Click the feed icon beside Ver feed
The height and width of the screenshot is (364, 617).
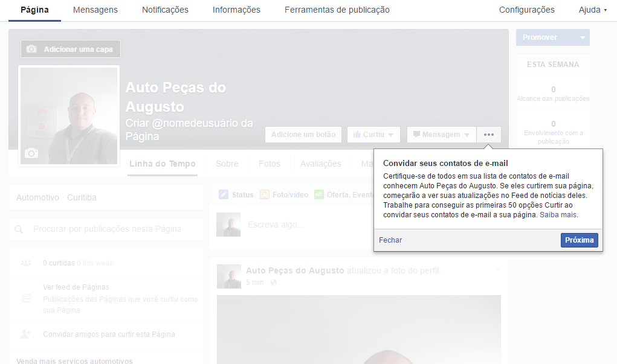[x=26, y=298]
